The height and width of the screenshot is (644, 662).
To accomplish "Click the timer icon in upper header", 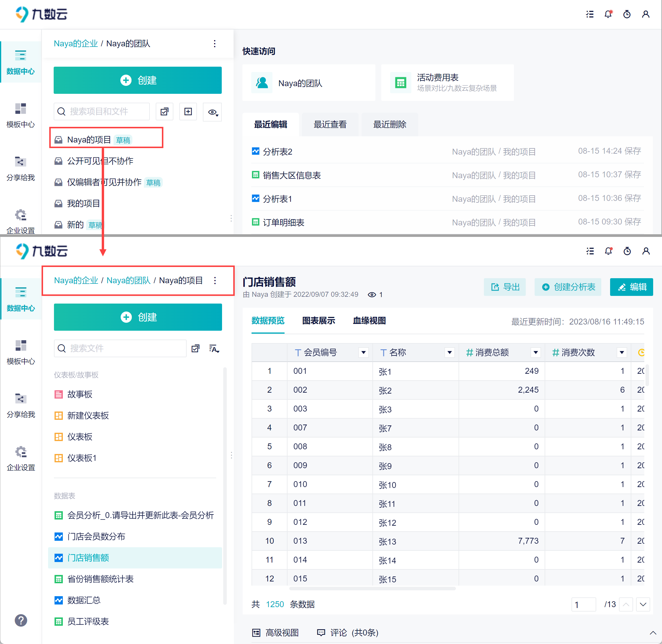I will (627, 14).
